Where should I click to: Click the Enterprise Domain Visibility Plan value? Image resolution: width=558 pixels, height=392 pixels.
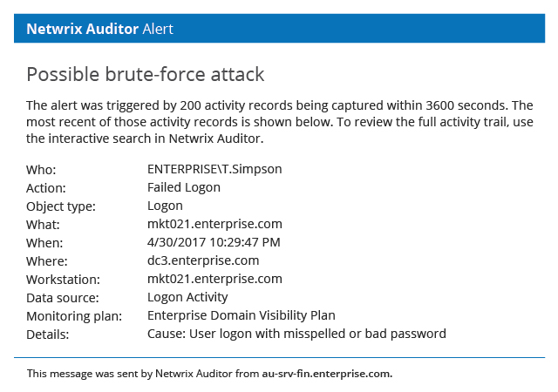pos(242,315)
